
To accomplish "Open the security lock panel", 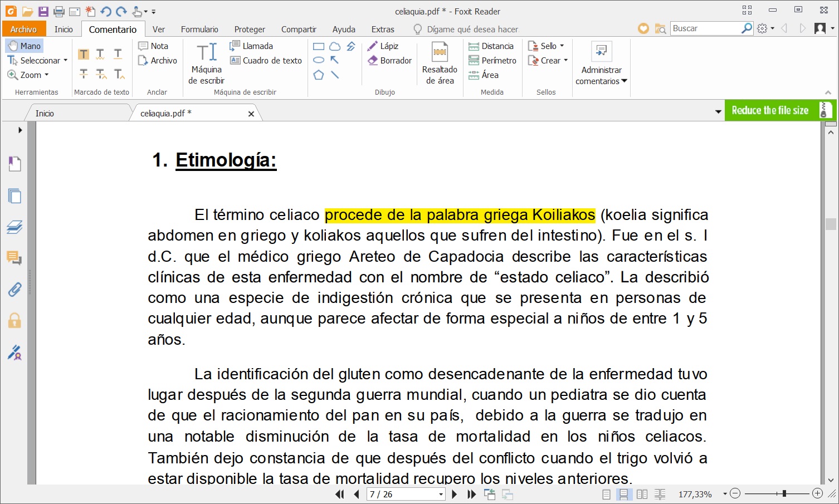I will (x=14, y=321).
